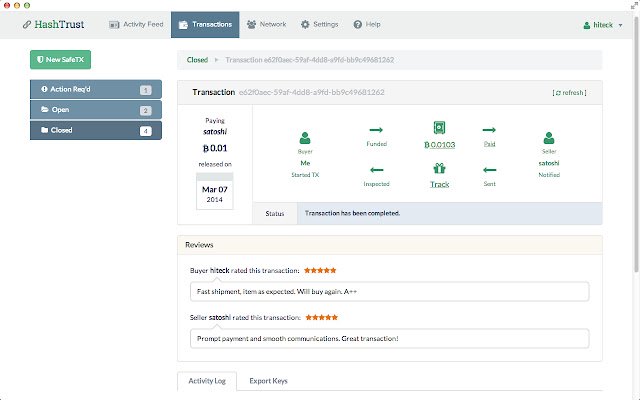Click the Closed breadcrumb link

(x=197, y=60)
